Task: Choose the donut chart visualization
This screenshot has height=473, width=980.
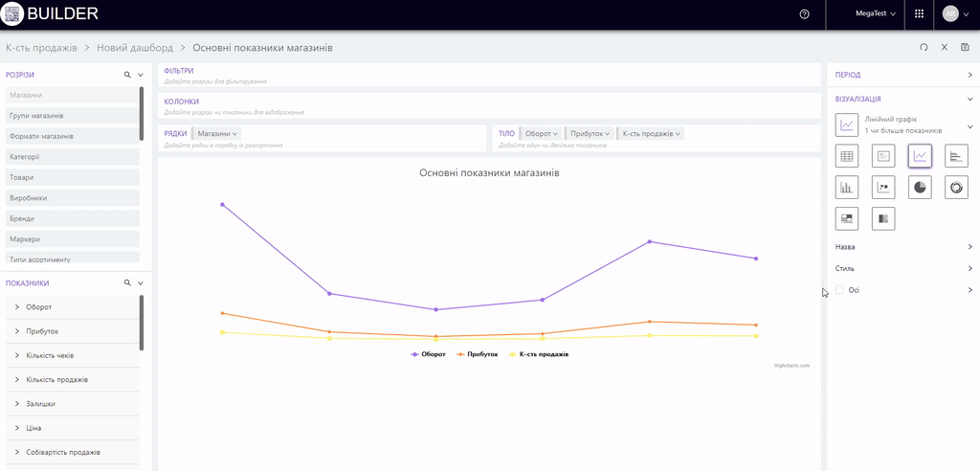Action: coord(956,187)
